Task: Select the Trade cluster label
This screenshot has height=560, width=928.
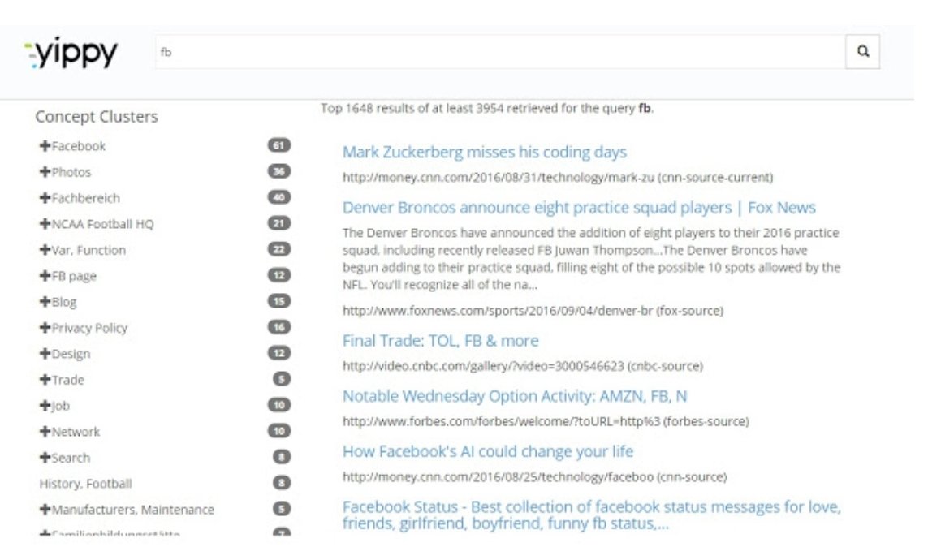Action: pyautogui.click(x=67, y=381)
